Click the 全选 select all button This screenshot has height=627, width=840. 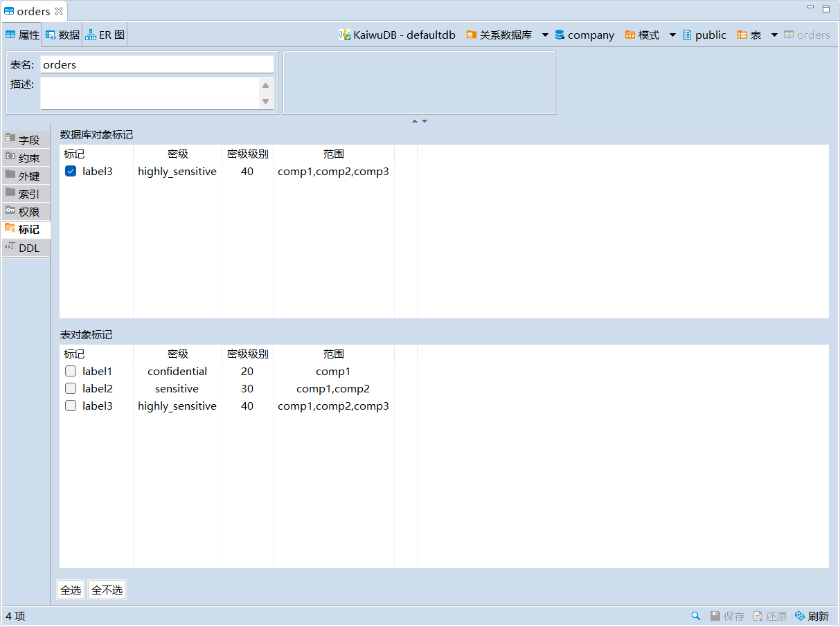click(71, 590)
